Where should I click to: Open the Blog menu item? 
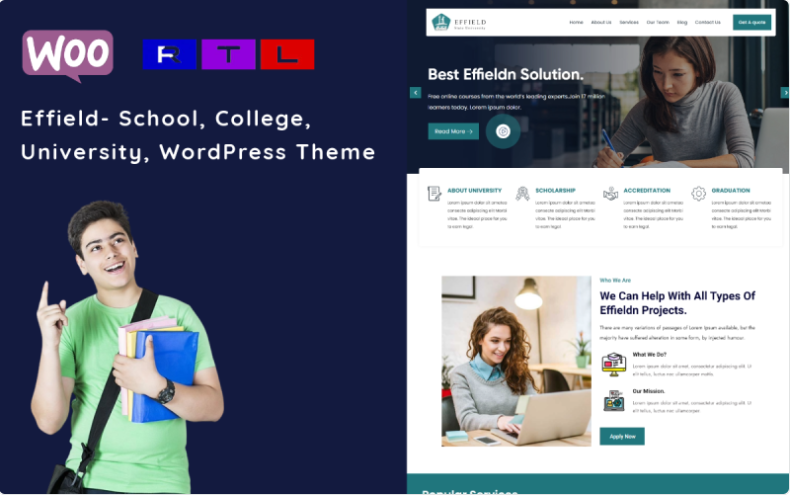click(682, 22)
